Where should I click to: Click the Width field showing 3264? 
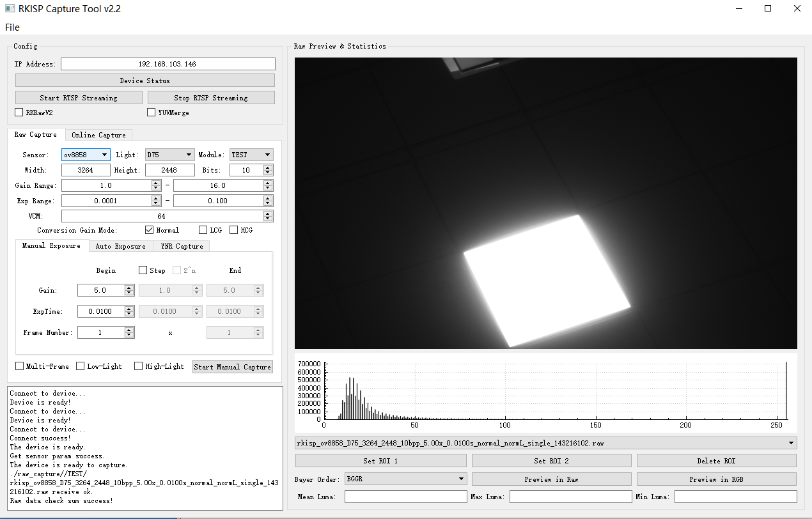coord(86,170)
